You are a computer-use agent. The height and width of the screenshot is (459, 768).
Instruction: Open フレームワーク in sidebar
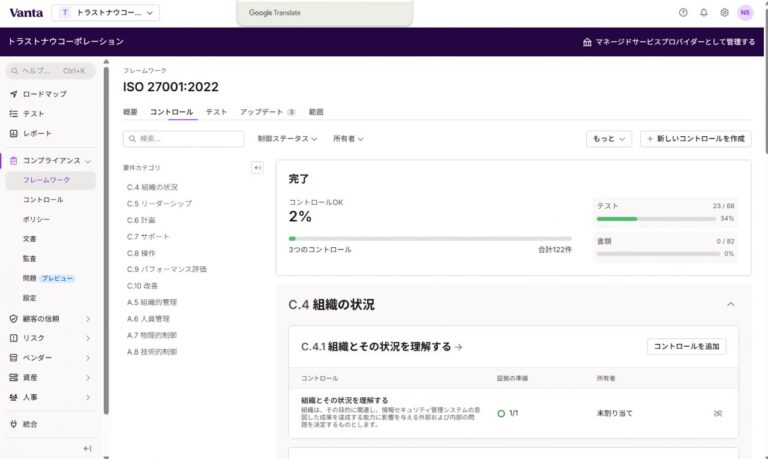(50, 180)
